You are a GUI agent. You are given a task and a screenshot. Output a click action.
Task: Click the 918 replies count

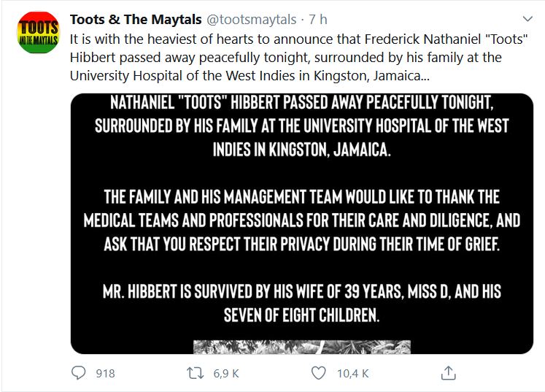click(x=106, y=374)
